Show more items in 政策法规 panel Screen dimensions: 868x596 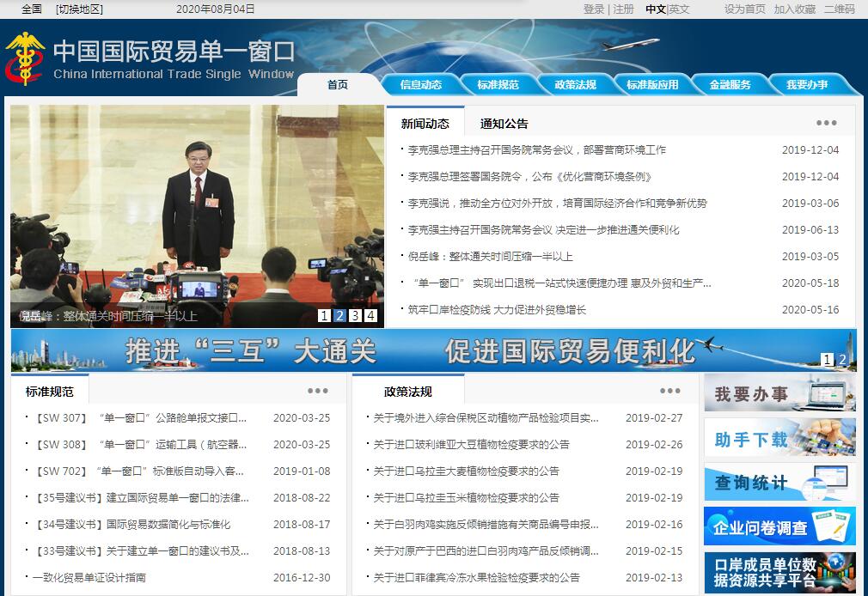point(669,391)
